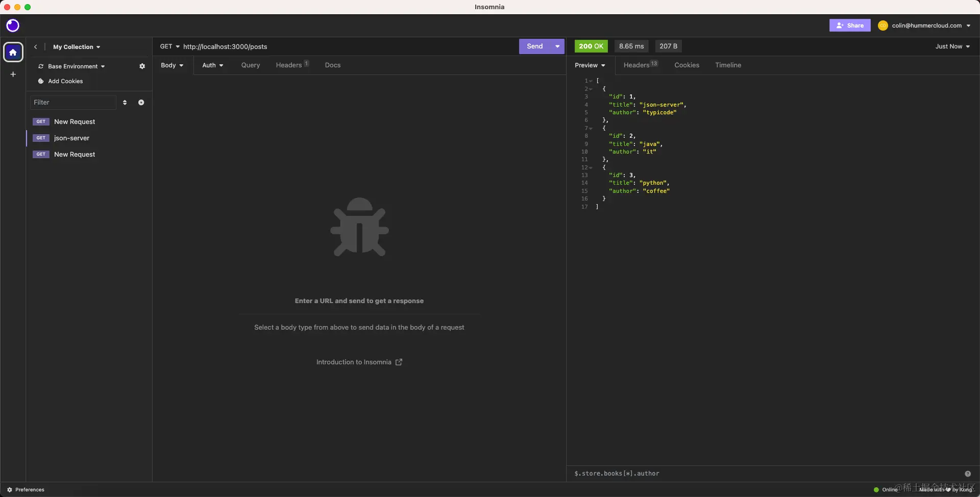980x497 pixels.
Task: Switch to the Query tab
Action: (x=251, y=65)
